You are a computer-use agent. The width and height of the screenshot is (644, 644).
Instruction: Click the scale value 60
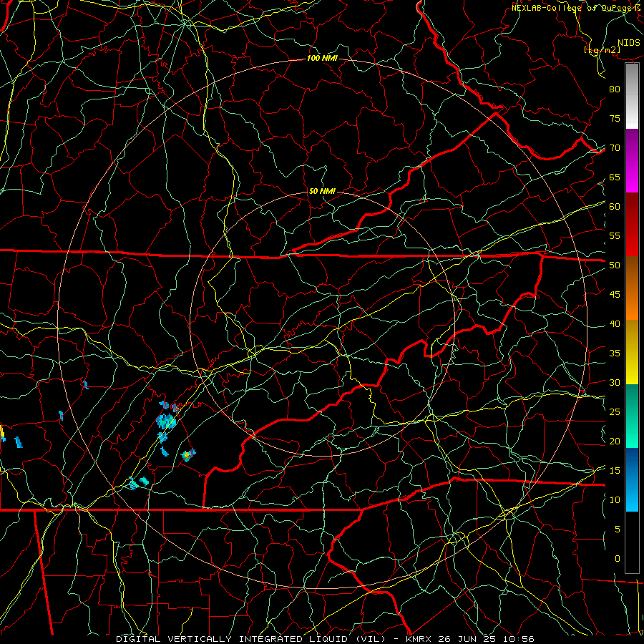pyautogui.click(x=615, y=207)
